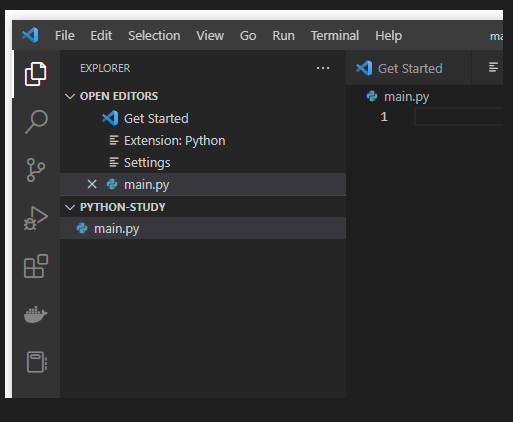Open the Run and Debug view icon
Screen dimensions: 513x422
36,218
